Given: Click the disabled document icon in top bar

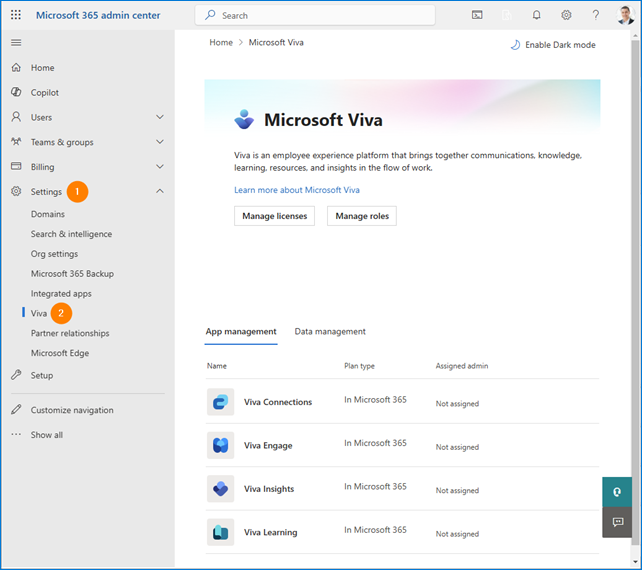Looking at the screenshot, I should pyautogui.click(x=507, y=15).
